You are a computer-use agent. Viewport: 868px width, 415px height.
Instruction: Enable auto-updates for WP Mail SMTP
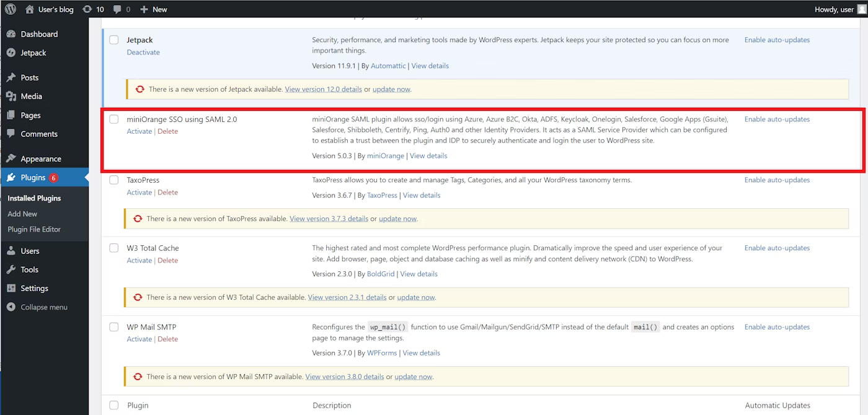point(777,327)
